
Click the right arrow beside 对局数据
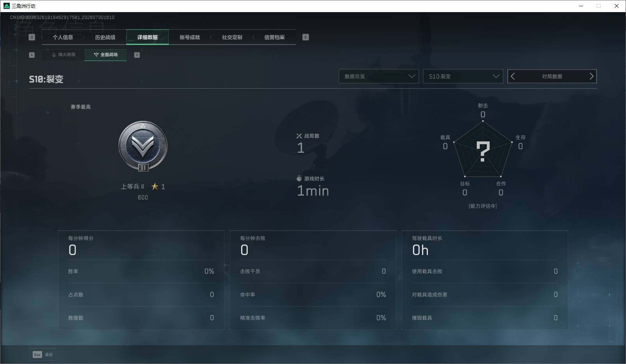(x=591, y=76)
